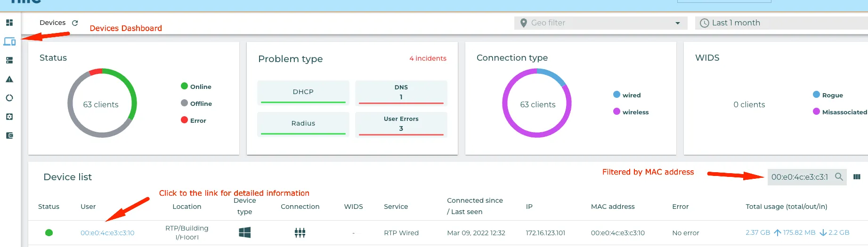Click the Devices page title
This screenshot has width=868, height=247.
53,23
